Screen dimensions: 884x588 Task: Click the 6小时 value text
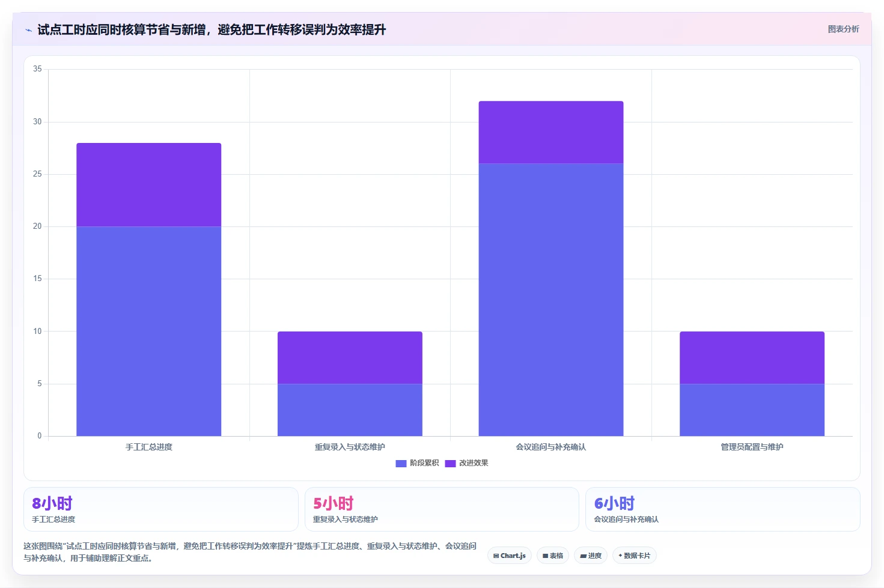coord(614,503)
